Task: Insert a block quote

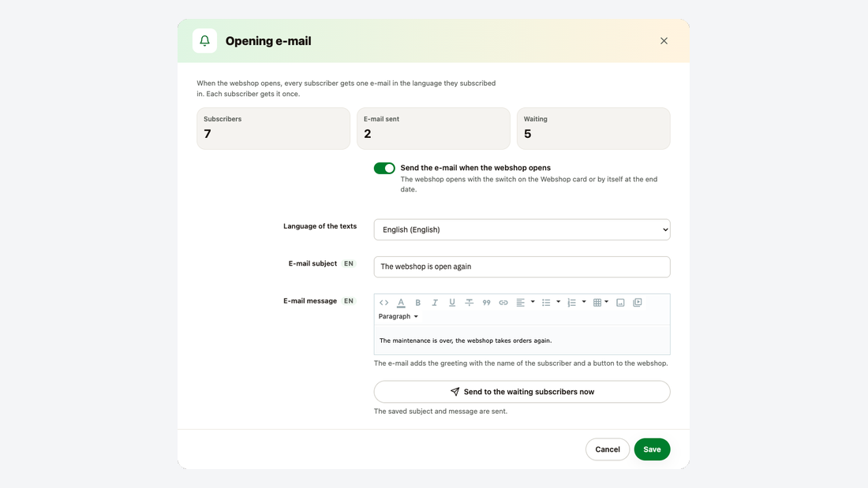Action: pos(486,303)
